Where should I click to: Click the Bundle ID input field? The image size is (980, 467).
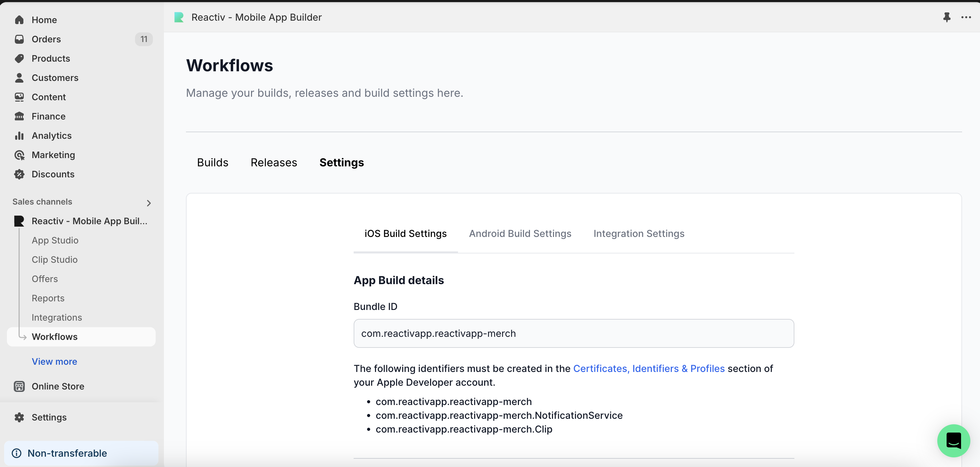573,333
